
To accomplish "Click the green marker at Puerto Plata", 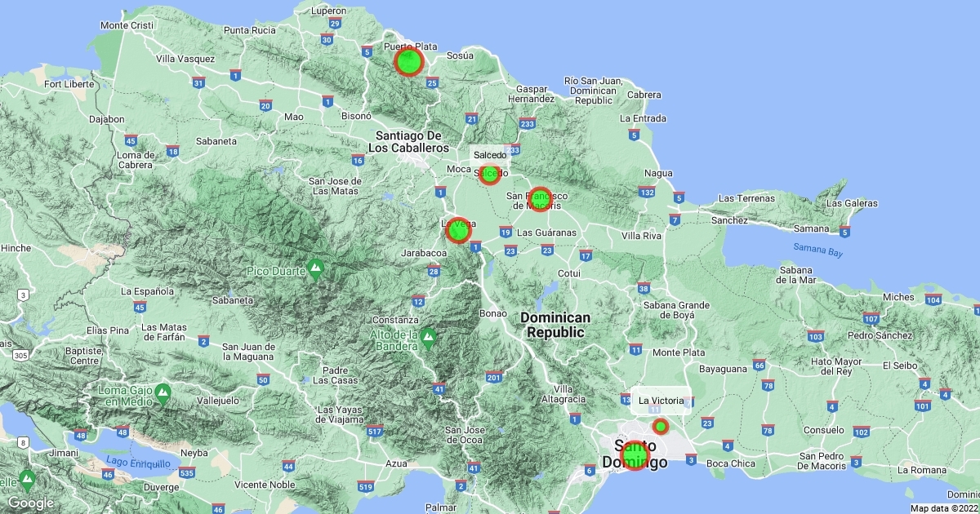I will (408, 61).
